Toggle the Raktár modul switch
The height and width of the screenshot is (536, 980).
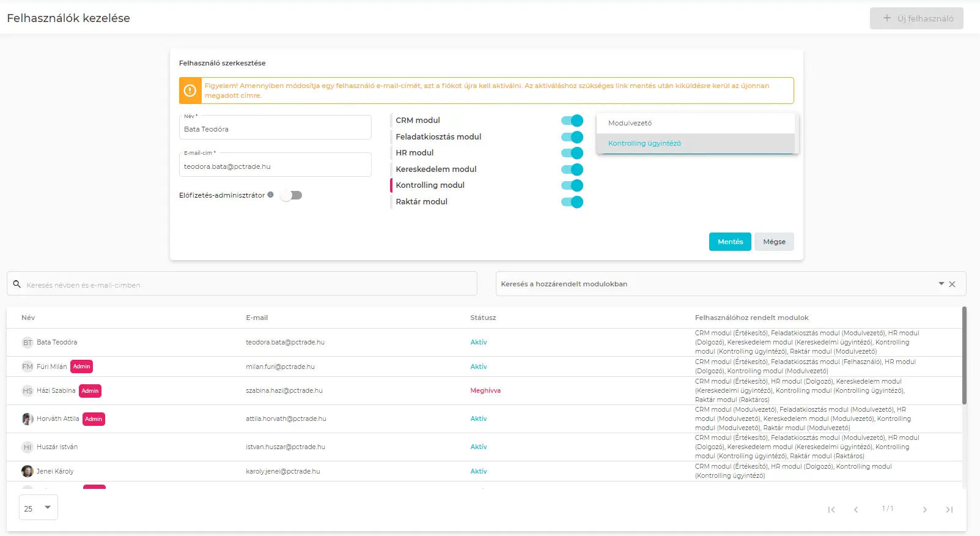572,202
